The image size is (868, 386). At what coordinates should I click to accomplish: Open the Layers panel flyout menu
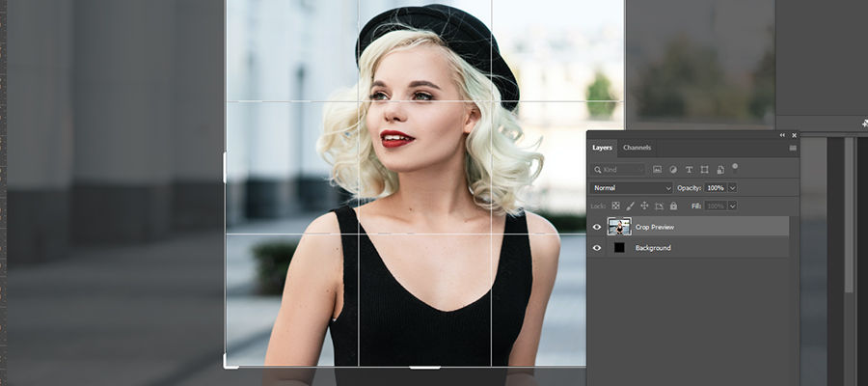793,148
